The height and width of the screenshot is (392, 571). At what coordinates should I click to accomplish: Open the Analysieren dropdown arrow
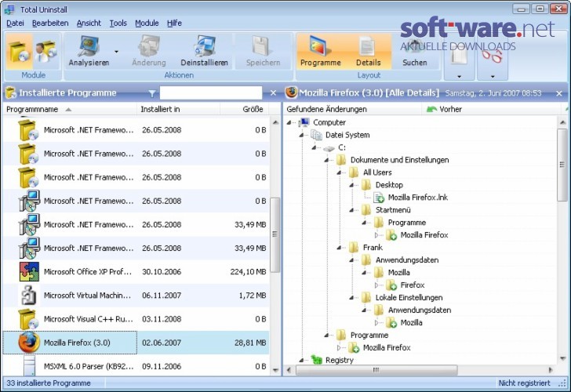117,52
